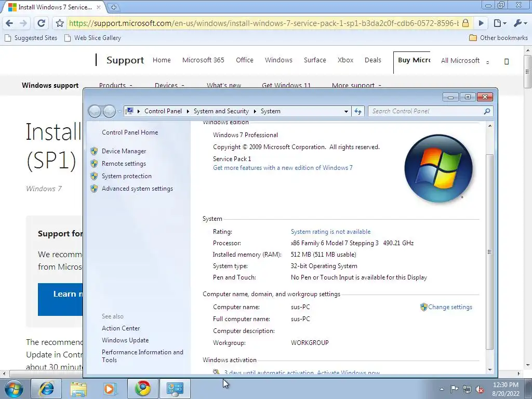The height and width of the screenshot is (399, 532).
Task: Open Windows Update from See also
Action: pyautogui.click(x=125, y=340)
